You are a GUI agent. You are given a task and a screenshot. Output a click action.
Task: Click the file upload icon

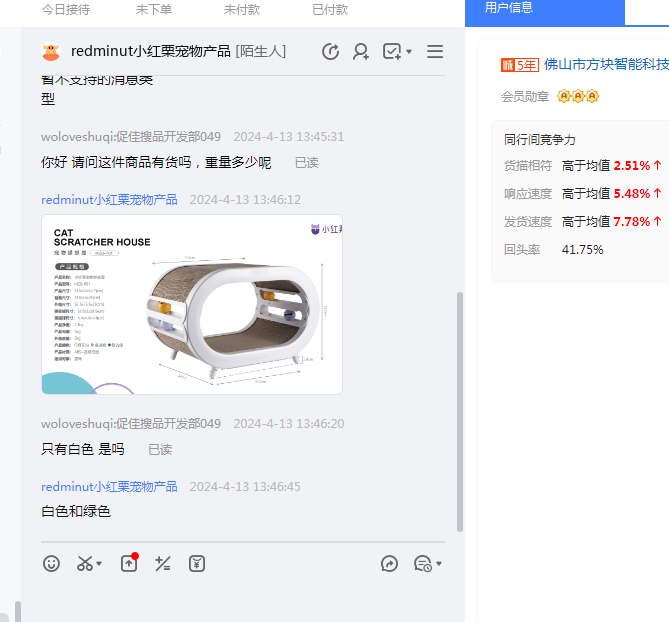tap(128, 564)
